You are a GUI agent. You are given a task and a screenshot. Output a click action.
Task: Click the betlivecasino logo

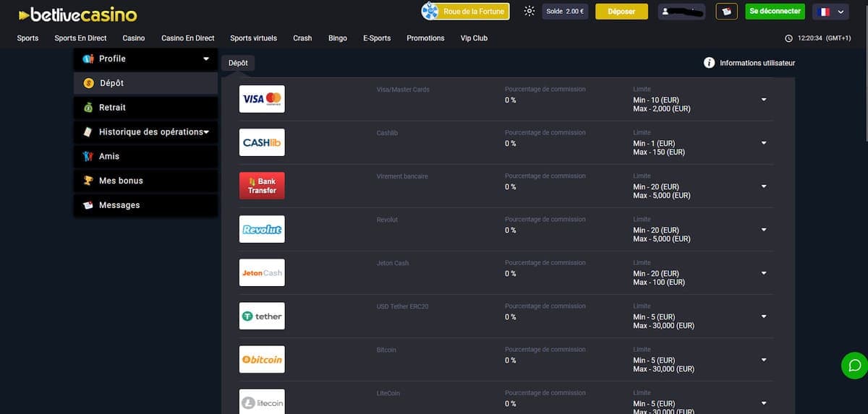tap(78, 14)
